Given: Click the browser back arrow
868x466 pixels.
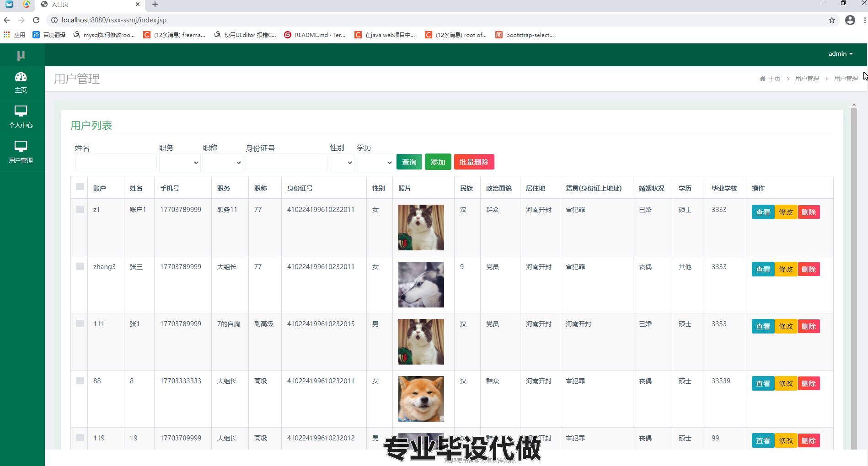Looking at the screenshot, I should [x=7, y=20].
